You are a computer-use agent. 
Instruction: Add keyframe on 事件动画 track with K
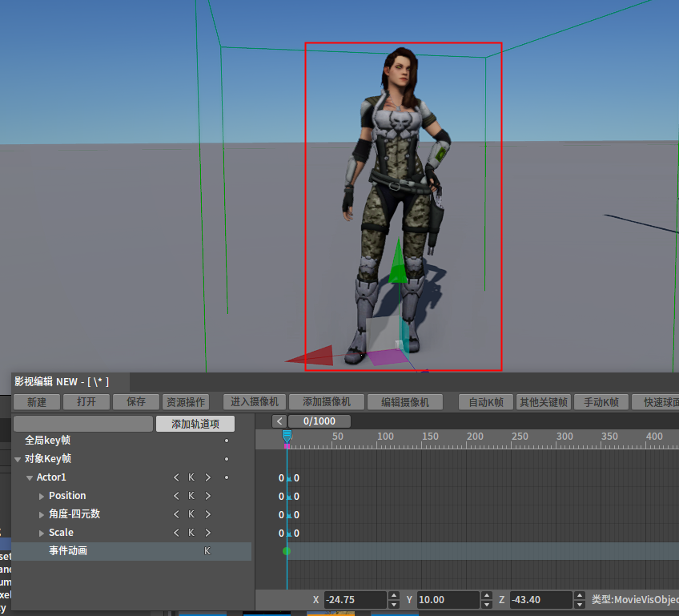pyautogui.click(x=207, y=551)
